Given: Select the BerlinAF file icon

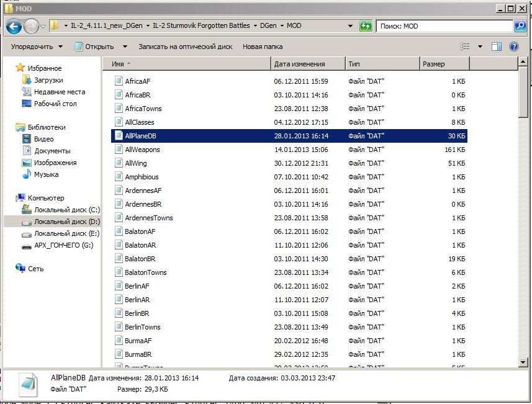Looking at the screenshot, I should click(119, 285).
